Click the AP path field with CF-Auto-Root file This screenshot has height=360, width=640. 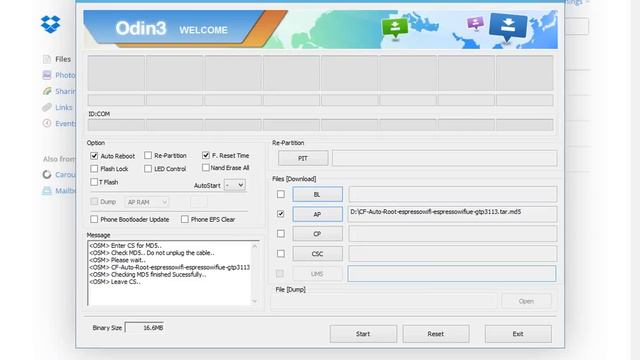[453, 214]
